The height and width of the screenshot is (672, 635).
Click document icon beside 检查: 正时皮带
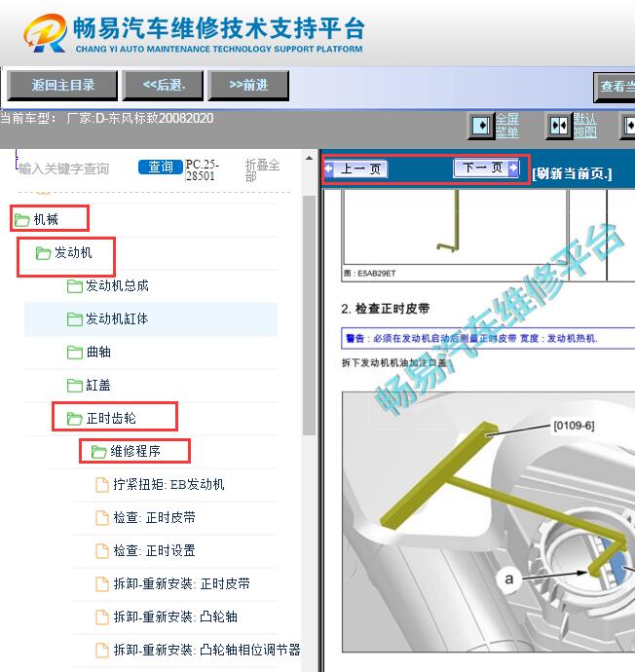pos(101,518)
